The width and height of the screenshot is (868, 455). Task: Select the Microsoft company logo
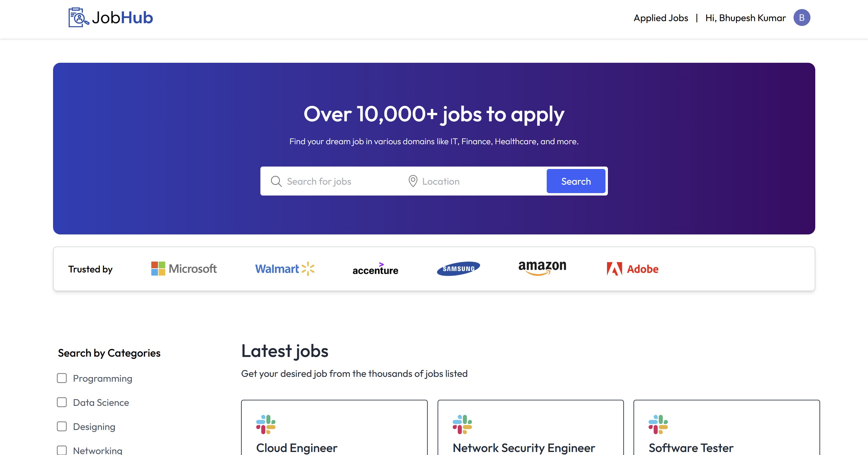tap(184, 269)
